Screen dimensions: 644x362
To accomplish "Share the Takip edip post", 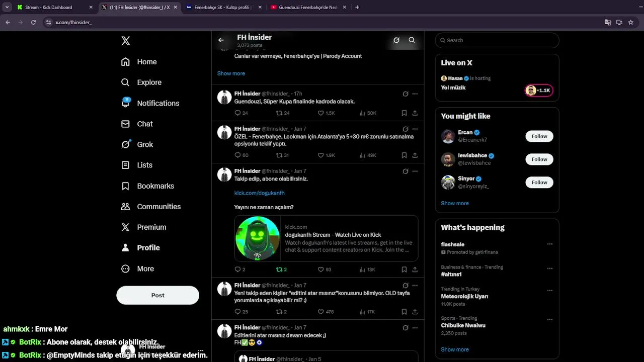I will (415, 269).
